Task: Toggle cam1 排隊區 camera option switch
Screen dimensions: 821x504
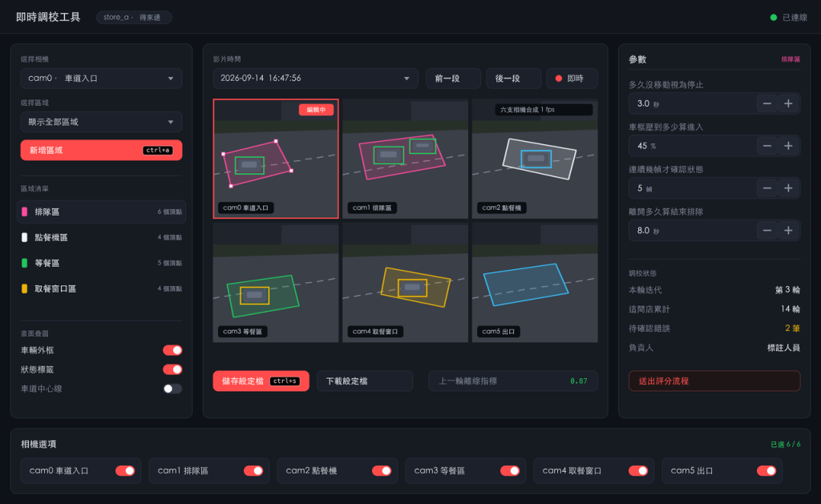Action: pyautogui.click(x=253, y=470)
